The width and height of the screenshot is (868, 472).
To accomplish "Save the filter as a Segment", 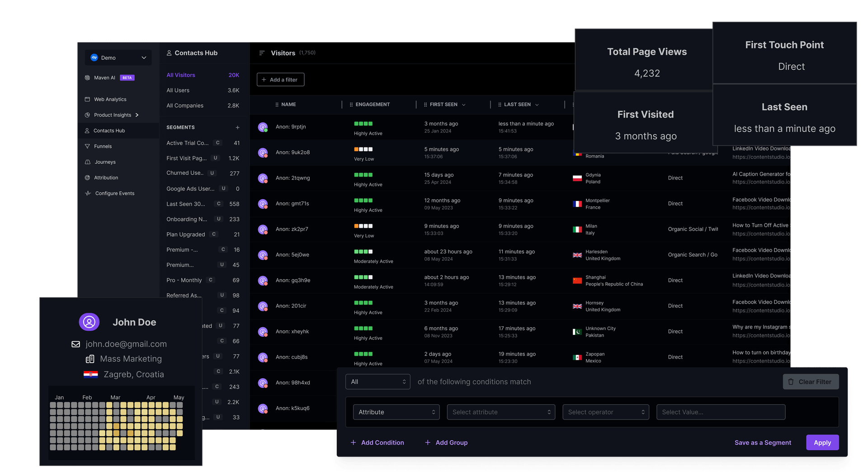I will tap(763, 443).
